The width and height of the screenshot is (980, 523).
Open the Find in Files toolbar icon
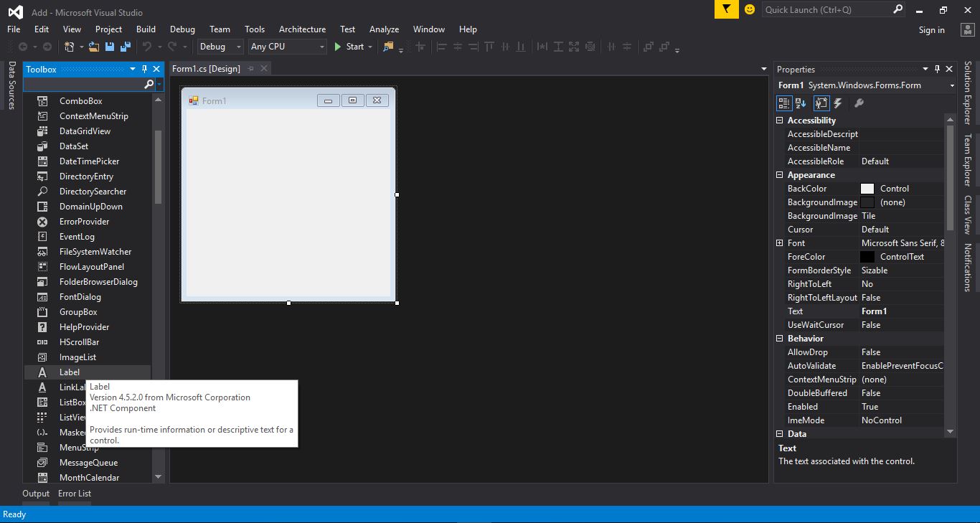pos(388,47)
